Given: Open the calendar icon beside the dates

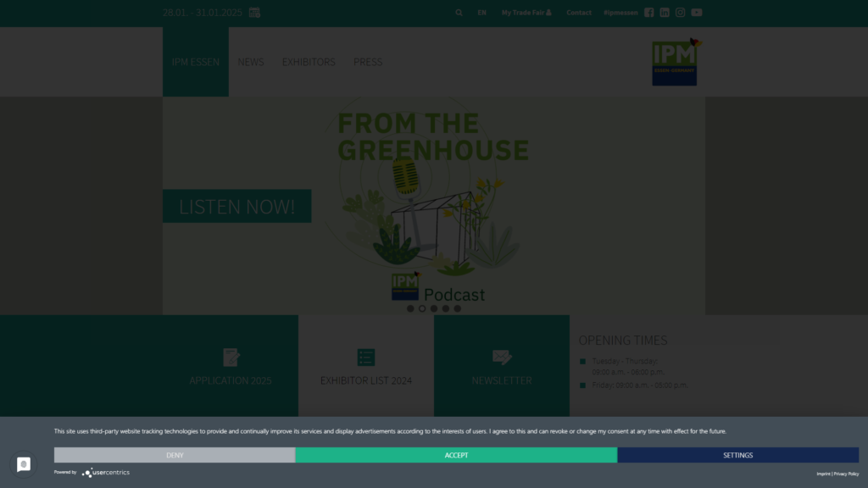Looking at the screenshot, I should pos(254,12).
